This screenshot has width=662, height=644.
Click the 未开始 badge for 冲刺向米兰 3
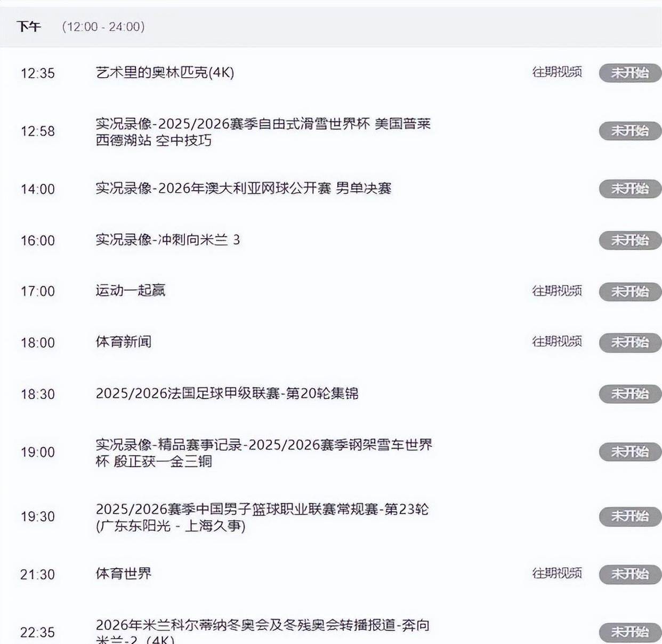629,241
